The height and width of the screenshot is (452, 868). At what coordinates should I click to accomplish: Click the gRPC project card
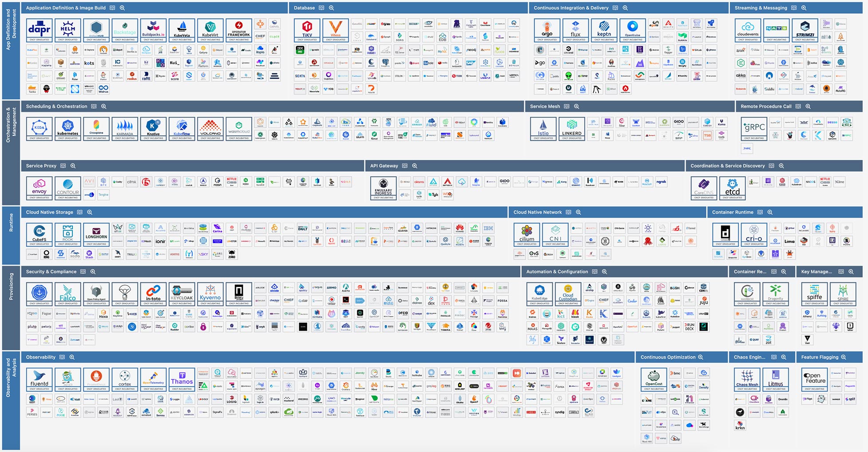point(754,129)
